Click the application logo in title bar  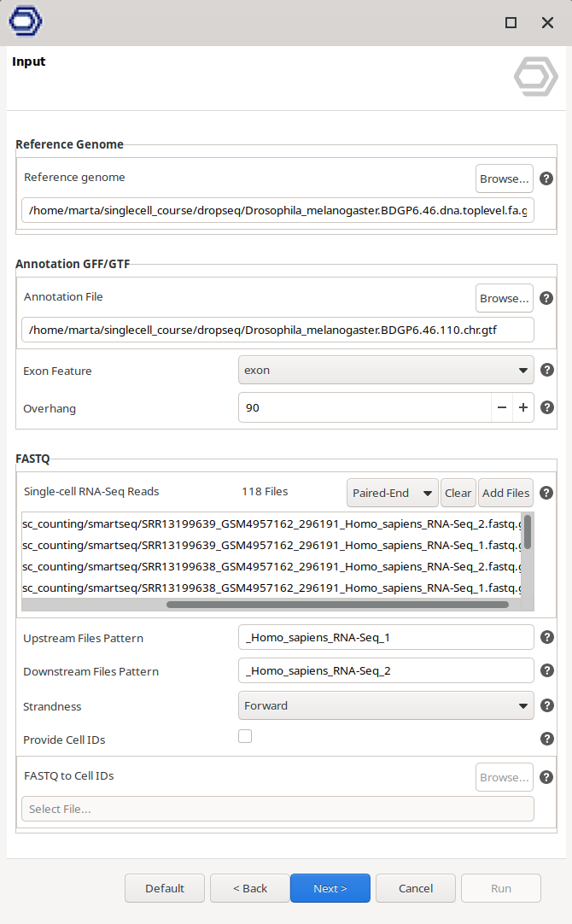tap(26, 21)
